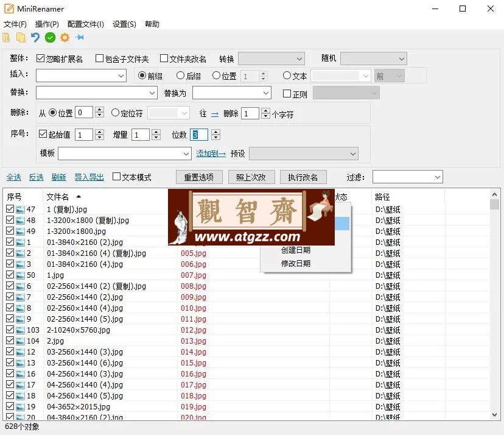This screenshot has height=435, width=504.
Task: Click the blue undo rename arrow icon
Action: point(35,38)
